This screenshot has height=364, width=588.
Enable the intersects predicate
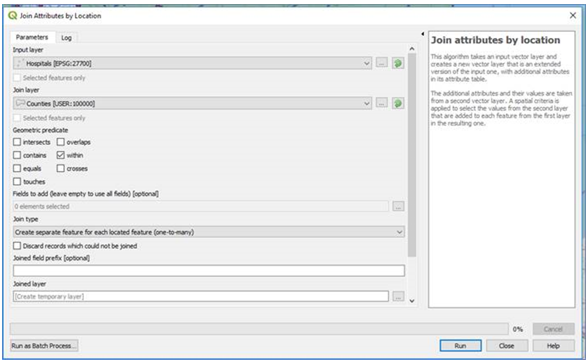pyautogui.click(x=17, y=142)
